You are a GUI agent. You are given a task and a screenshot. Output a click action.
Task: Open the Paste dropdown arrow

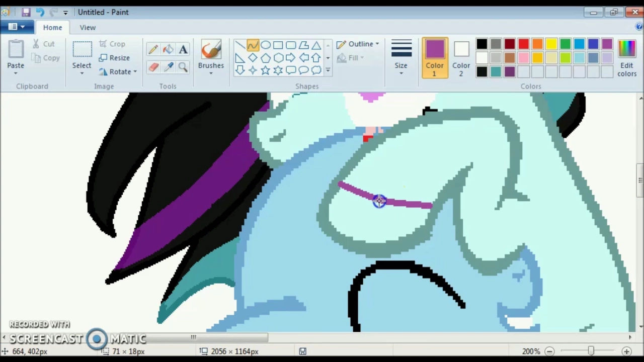click(x=16, y=73)
